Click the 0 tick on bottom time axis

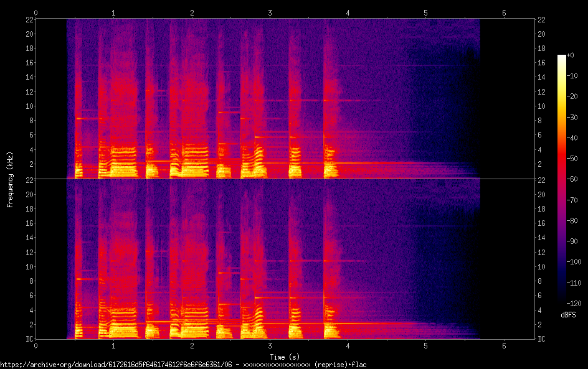click(36, 346)
